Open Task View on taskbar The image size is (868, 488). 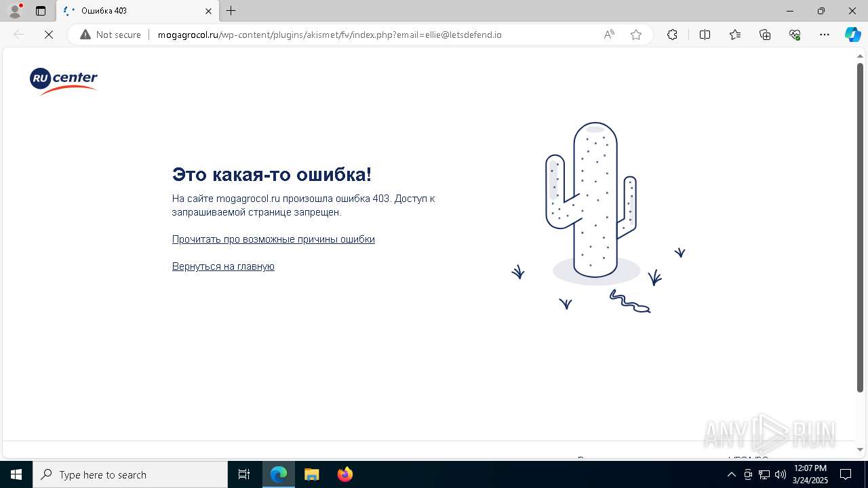[244, 474]
